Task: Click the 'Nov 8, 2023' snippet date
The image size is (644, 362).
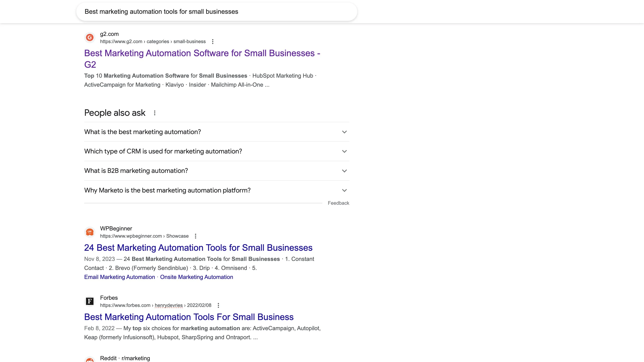Action: point(100,259)
